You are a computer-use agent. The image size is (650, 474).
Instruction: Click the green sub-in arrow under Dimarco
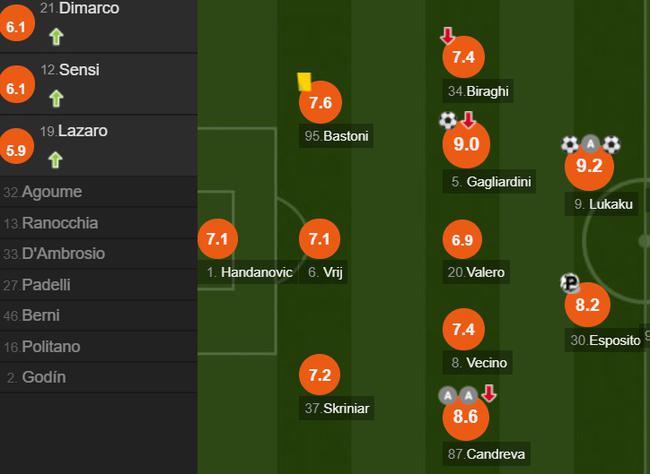coord(56,37)
